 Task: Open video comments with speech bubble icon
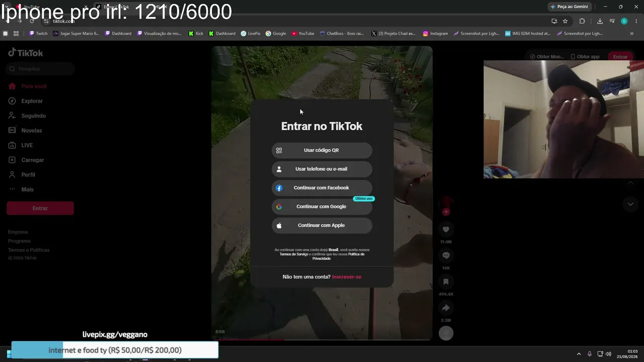coord(446,255)
